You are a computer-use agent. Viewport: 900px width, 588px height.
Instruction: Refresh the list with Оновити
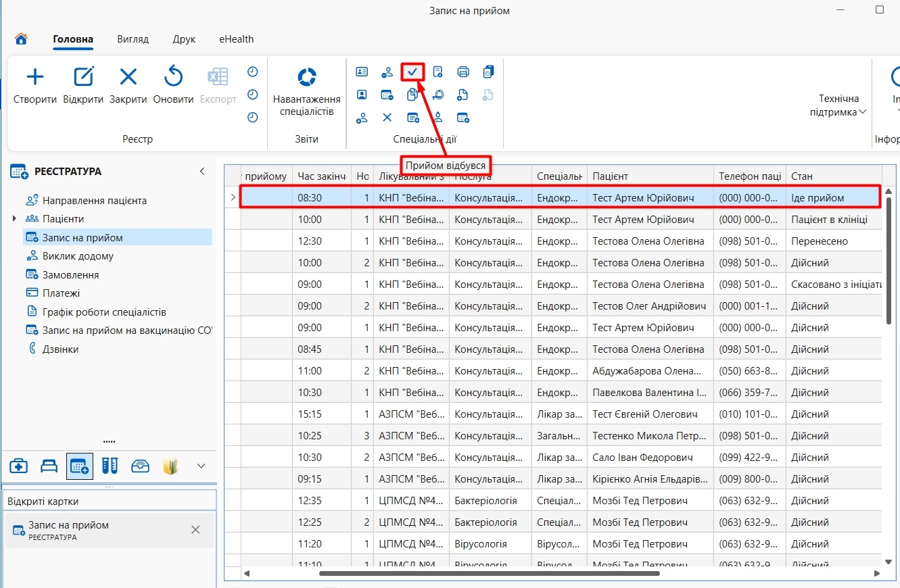click(x=174, y=85)
